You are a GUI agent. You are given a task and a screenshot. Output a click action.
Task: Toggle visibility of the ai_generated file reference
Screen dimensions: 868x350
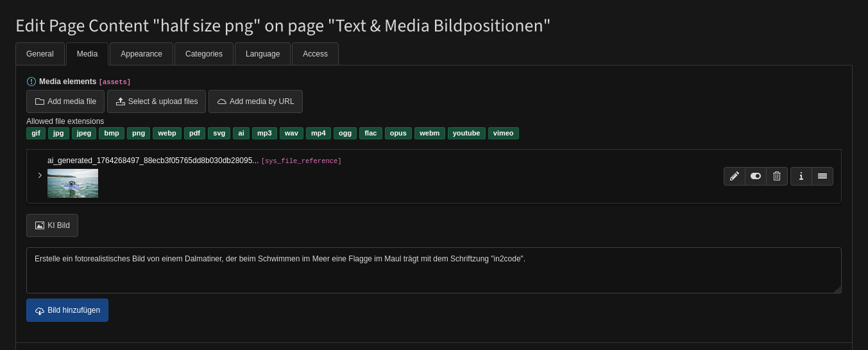pyautogui.click(x=756, y=176)
